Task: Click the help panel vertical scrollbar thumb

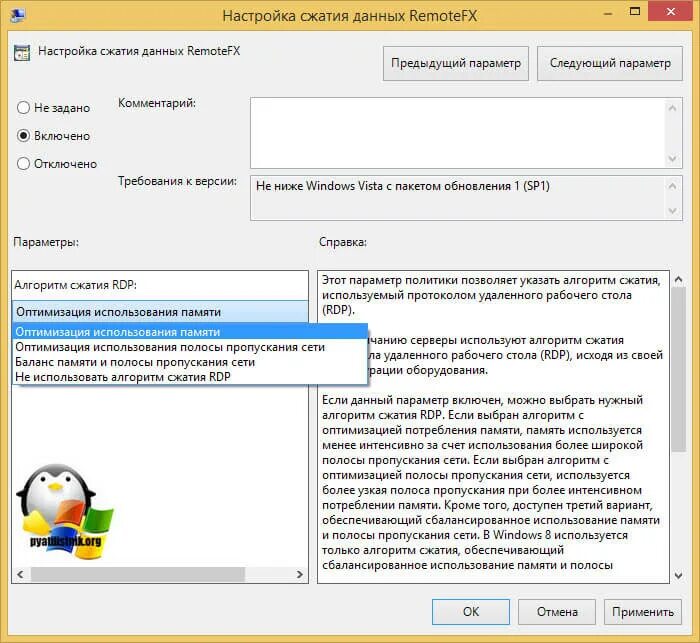Action: coord(678,369)
